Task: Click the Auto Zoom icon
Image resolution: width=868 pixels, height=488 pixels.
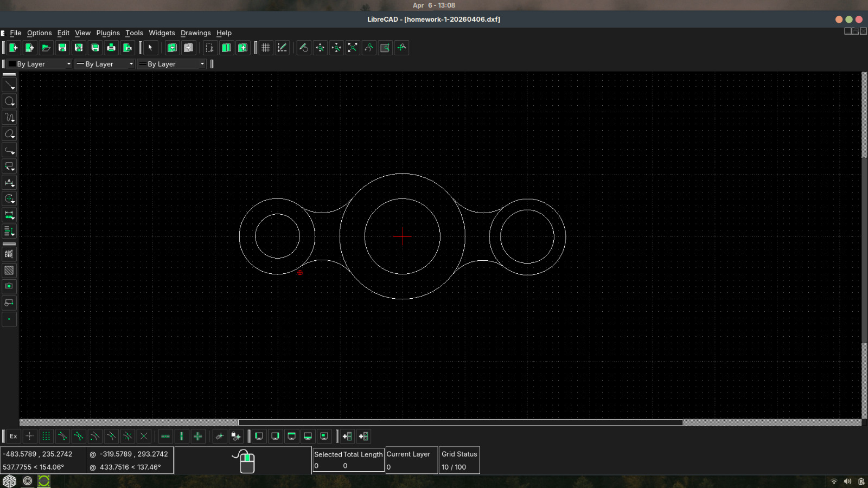Action: coord(353,48)
